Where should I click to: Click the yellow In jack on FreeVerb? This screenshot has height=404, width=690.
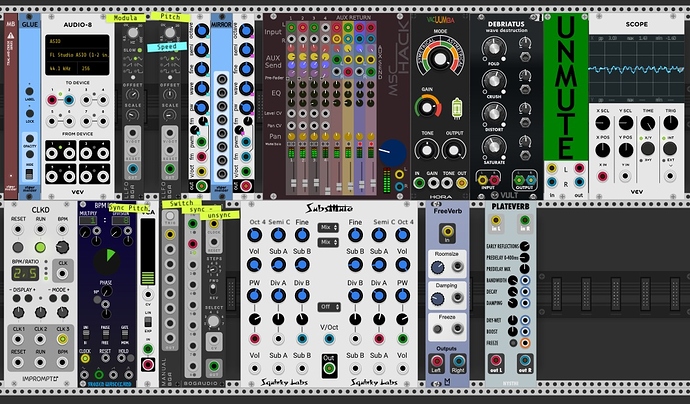click(447, 231)
